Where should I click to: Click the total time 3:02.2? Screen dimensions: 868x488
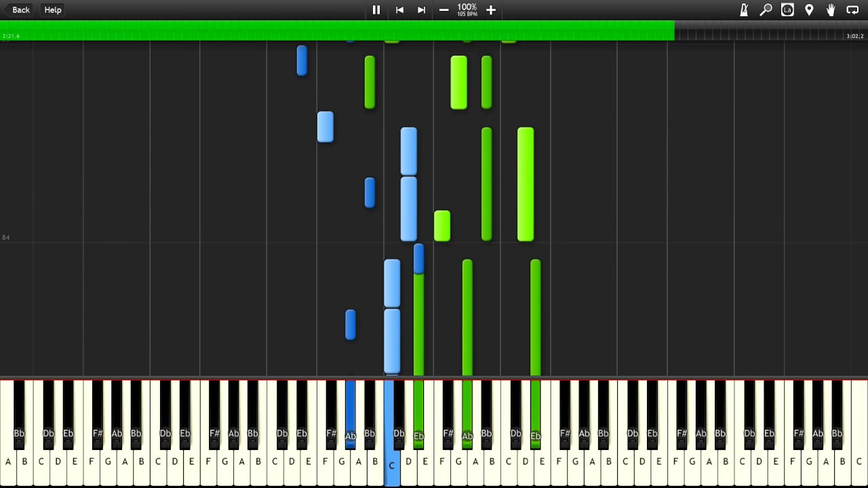coord(855,36)
